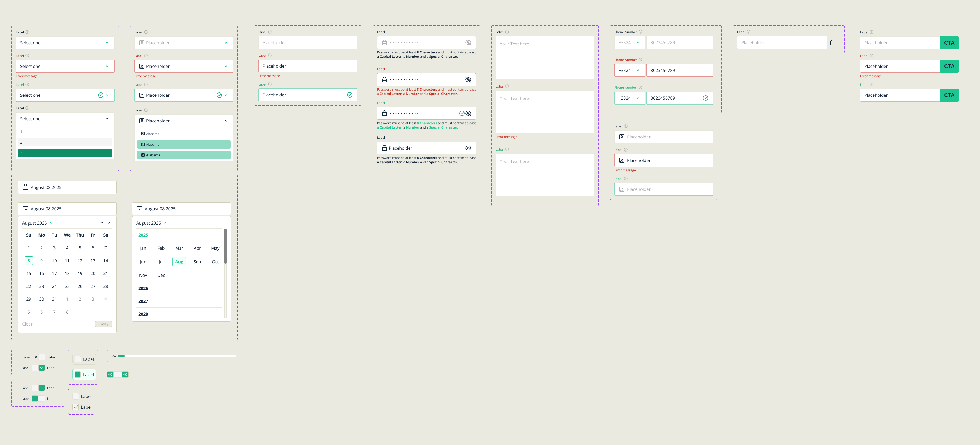Check the Label checkbox with green checkmark
Viewport: 980px width, 445px height.
(x=76, y=407)
